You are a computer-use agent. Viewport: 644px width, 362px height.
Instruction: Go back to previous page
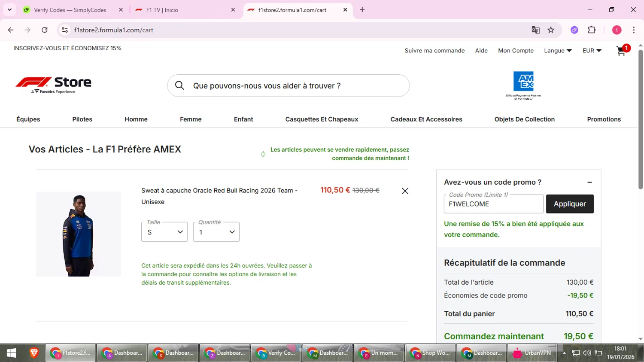(x=11, y=30)
